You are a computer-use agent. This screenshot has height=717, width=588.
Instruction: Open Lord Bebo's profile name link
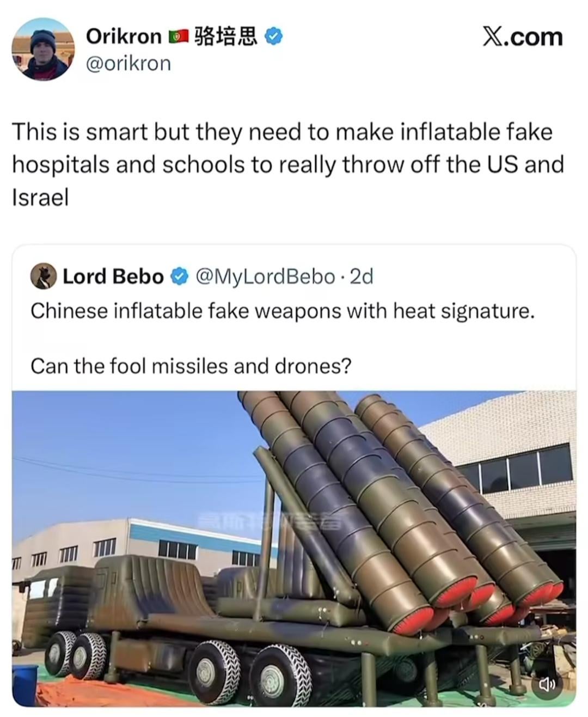tap(113, 277)
